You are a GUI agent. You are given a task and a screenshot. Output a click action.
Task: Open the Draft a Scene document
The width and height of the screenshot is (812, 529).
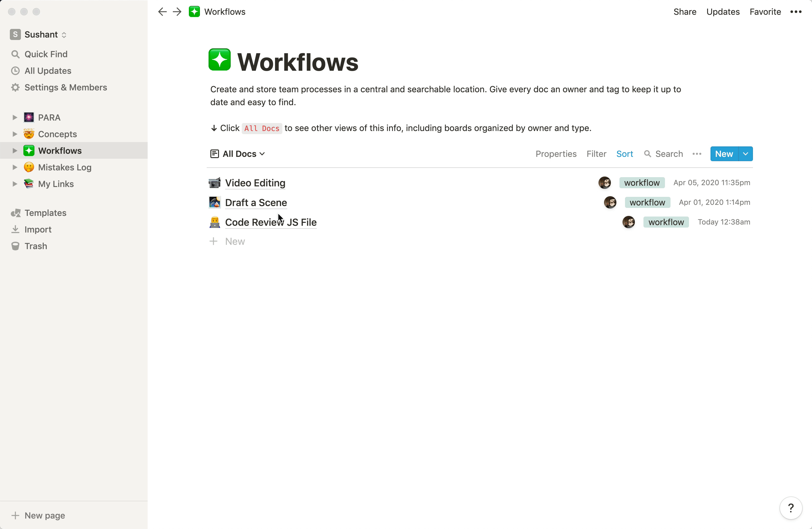pos(256,203)
